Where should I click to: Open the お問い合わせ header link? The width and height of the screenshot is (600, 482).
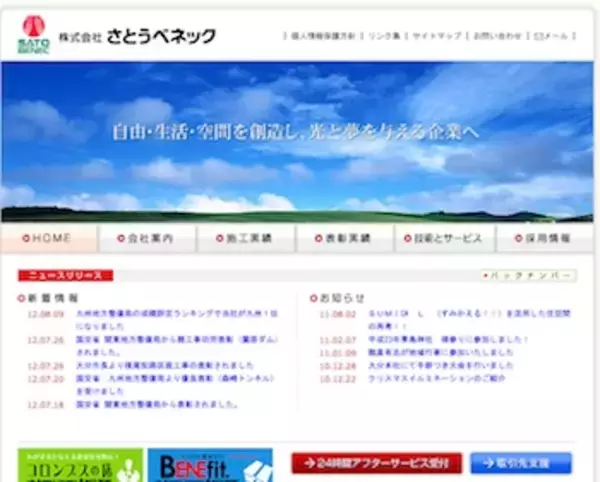click(x=497, y=36)
